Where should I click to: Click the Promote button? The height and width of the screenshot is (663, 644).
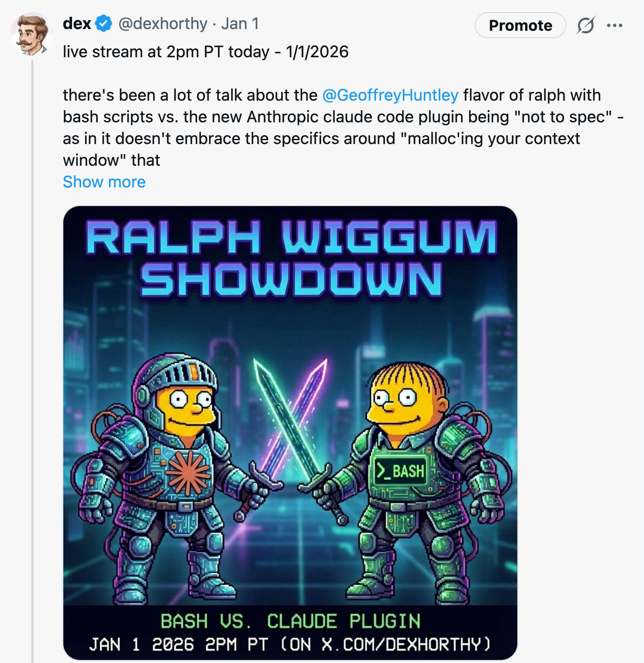click(520, 26)
